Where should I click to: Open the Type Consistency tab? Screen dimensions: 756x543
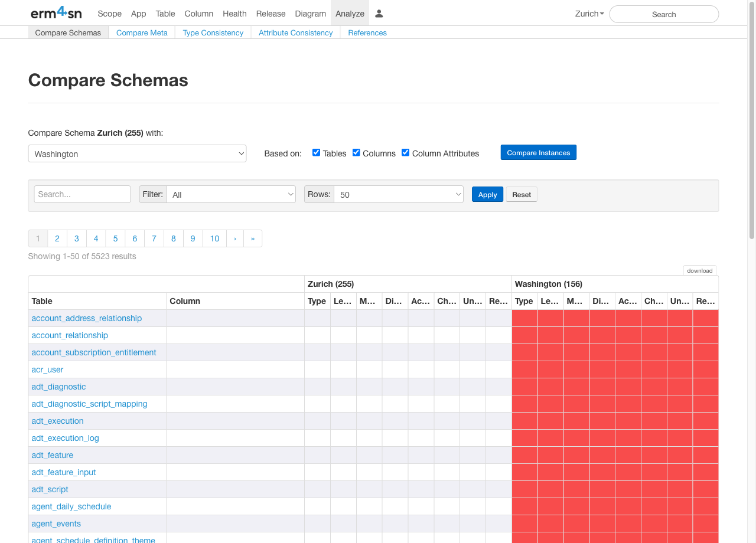[213, 32]
